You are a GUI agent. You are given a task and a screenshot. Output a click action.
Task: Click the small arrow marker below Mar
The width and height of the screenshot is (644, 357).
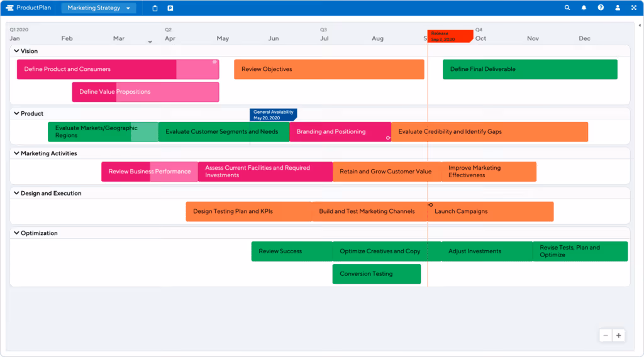click(x=150, y=42)
